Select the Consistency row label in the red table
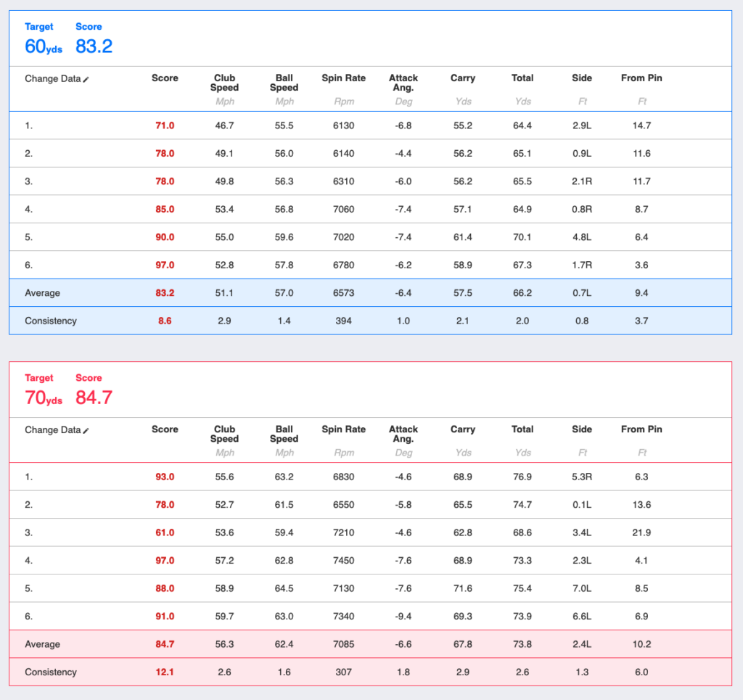The width and height of the screenshot is (743, 700). [x=50, y=672]
